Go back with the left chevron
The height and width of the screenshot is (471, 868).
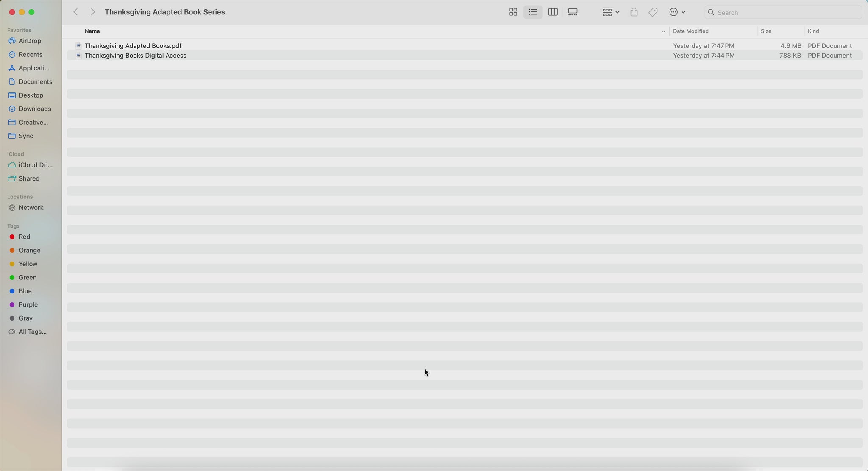76,12
